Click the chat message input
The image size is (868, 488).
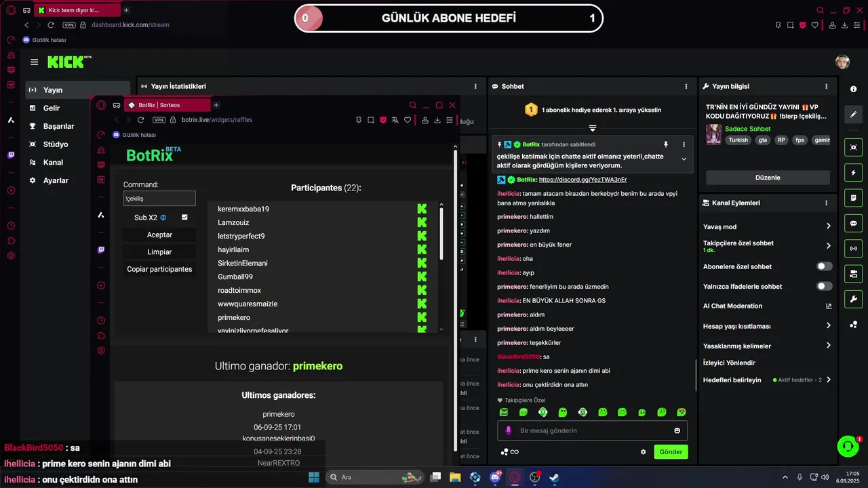[x=593, y=430]
